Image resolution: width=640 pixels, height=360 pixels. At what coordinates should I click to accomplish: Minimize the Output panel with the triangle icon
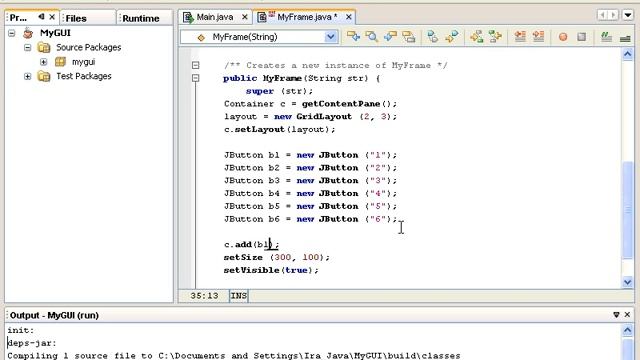(616, 315)
